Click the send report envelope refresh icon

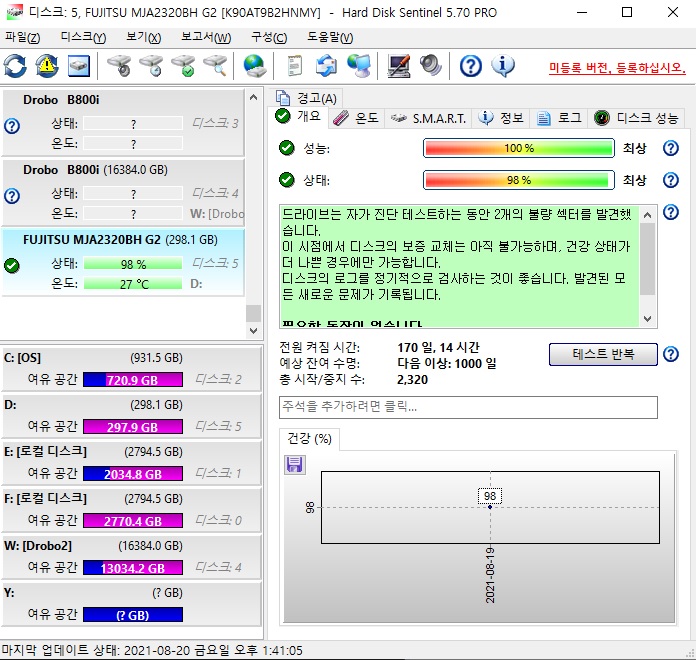click(x=326, y=66)
